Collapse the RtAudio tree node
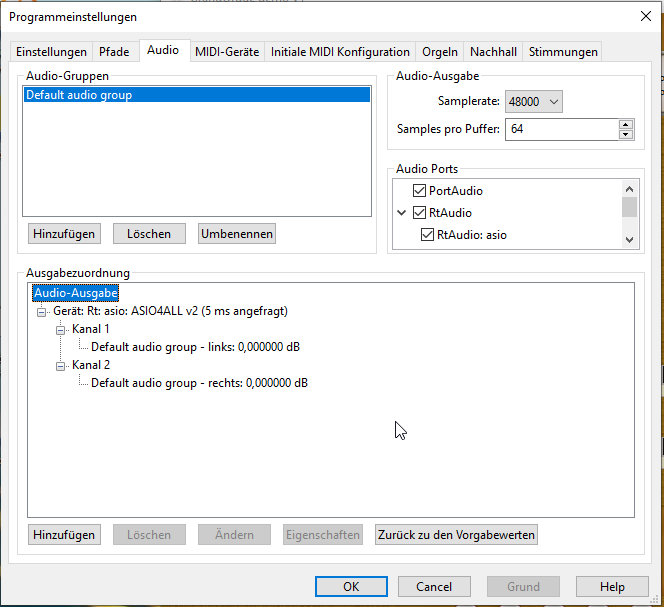664x607 pixels. pos(402,213)
